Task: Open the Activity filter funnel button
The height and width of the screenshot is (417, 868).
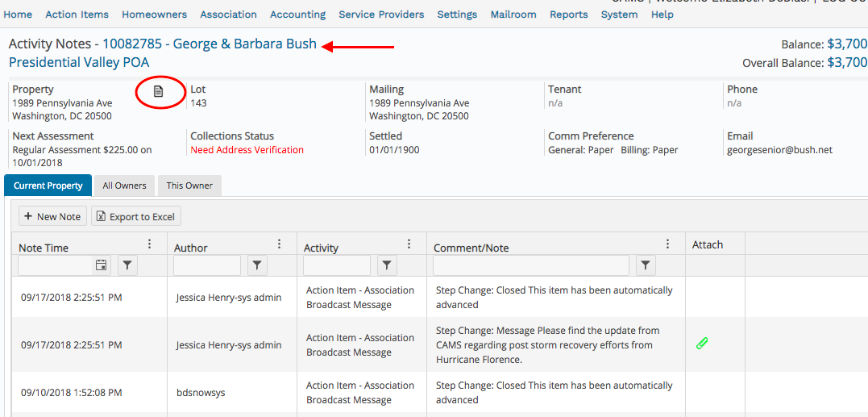Action: click(386, 266)
